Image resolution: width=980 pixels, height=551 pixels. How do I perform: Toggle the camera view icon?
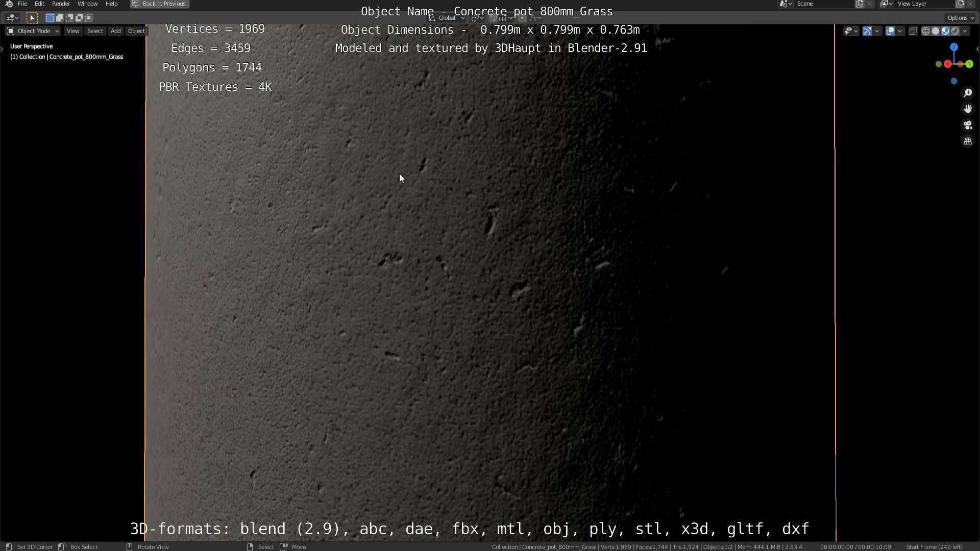pyautogui.click(x=967, y=125)
